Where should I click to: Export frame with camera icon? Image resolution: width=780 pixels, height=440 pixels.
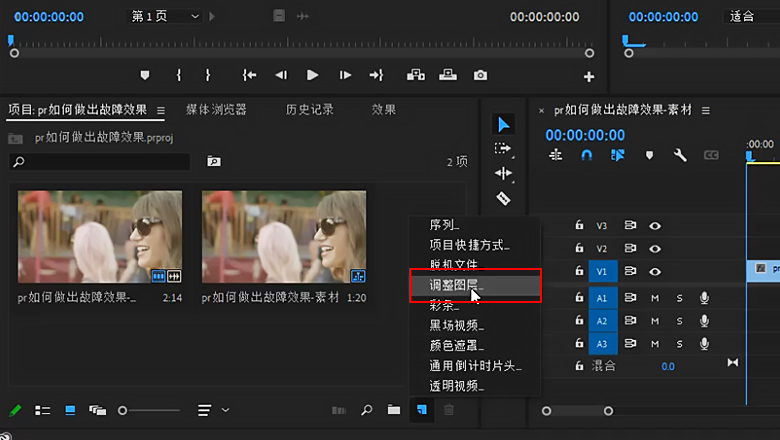click(480, 75)
